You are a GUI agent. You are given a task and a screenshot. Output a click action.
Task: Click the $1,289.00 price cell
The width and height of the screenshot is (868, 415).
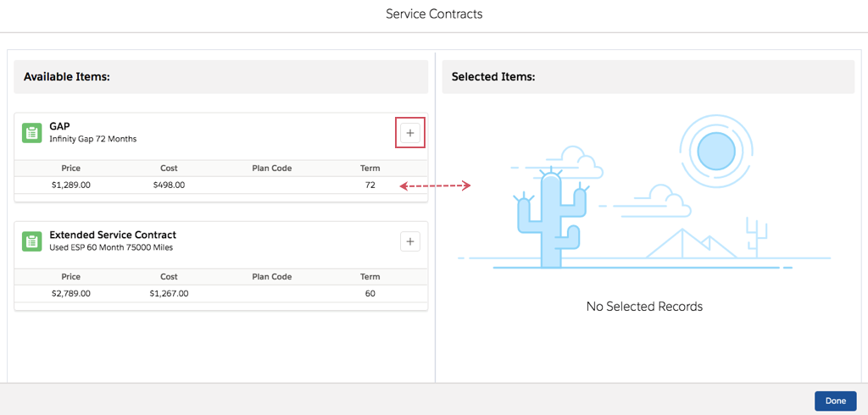pos(70,185)
